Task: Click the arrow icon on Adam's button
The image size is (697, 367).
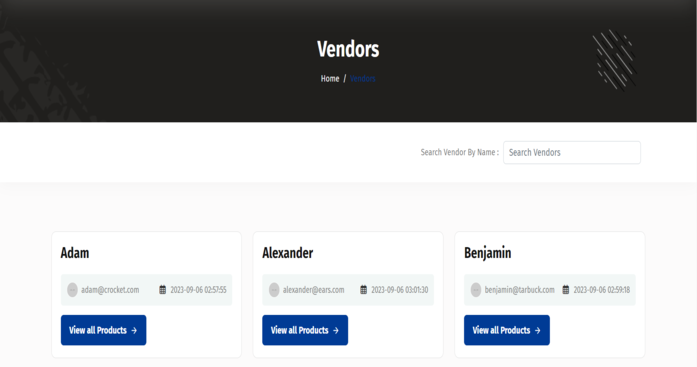Action: (134, 331)
